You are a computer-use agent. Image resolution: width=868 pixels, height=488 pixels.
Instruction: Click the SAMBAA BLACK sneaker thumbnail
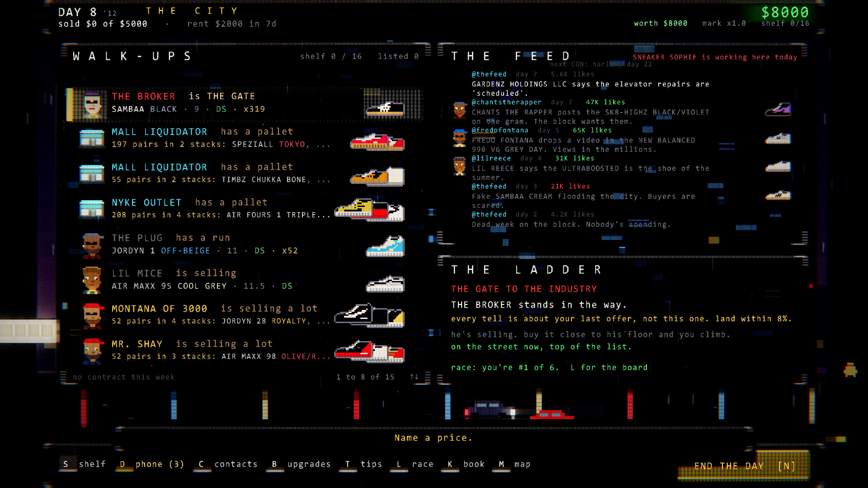(x=385, y=108)
